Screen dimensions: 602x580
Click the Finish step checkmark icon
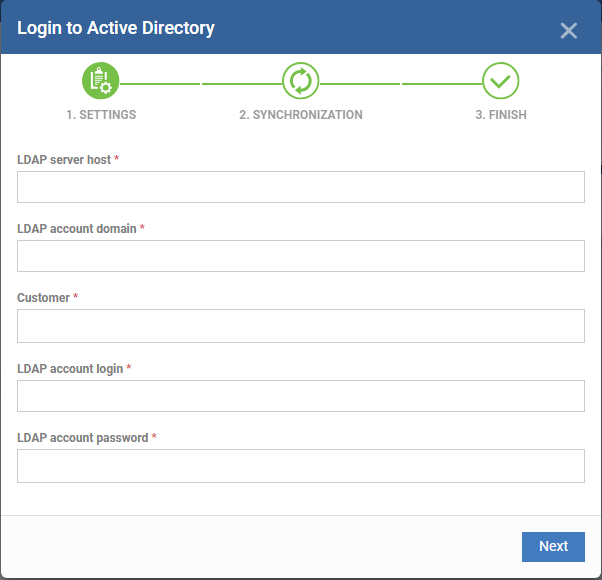click(501, 81)
